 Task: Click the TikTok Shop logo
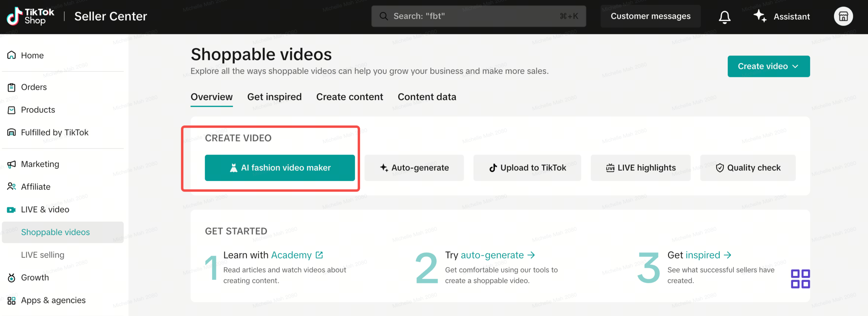click(x=31, y=17)
